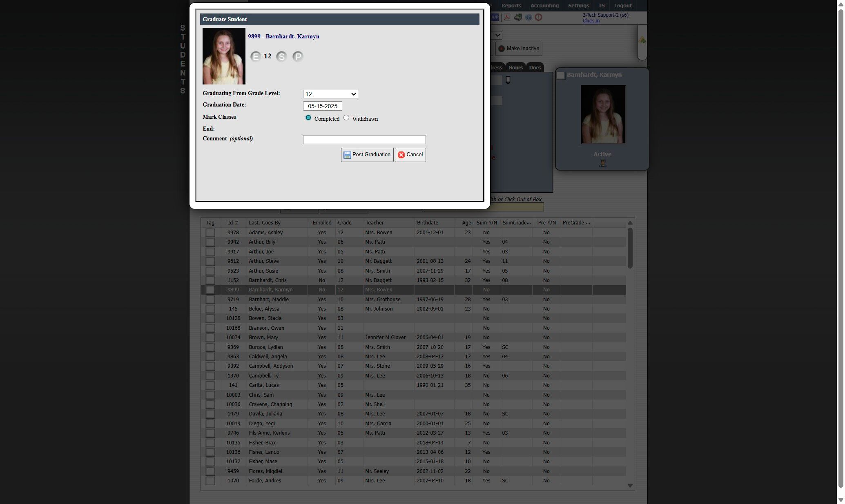This screenshot has height=504, width=845.
Task: Click the Graduation Date field
Action: click(323, 106)
